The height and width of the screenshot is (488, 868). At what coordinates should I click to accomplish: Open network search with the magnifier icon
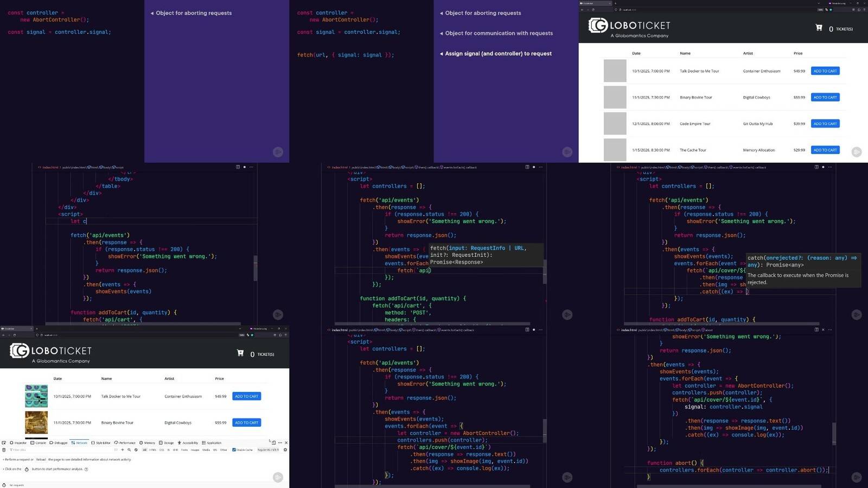tap(129, 450)
